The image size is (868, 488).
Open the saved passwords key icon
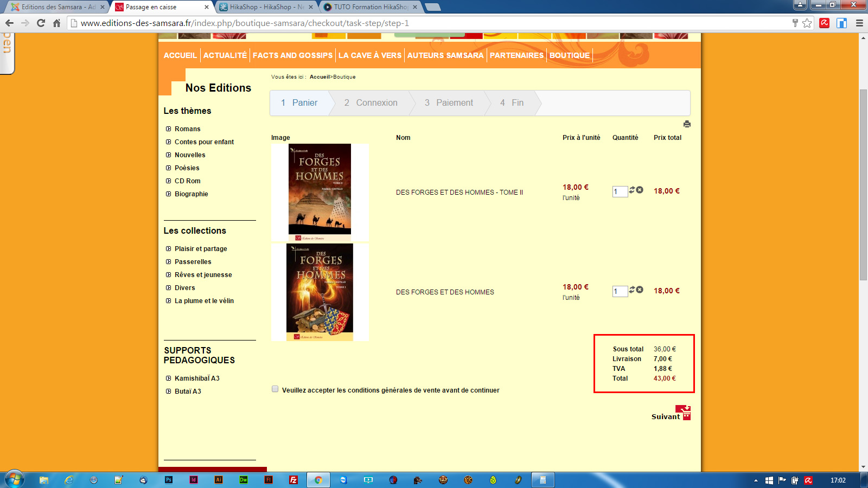point(795,23)
